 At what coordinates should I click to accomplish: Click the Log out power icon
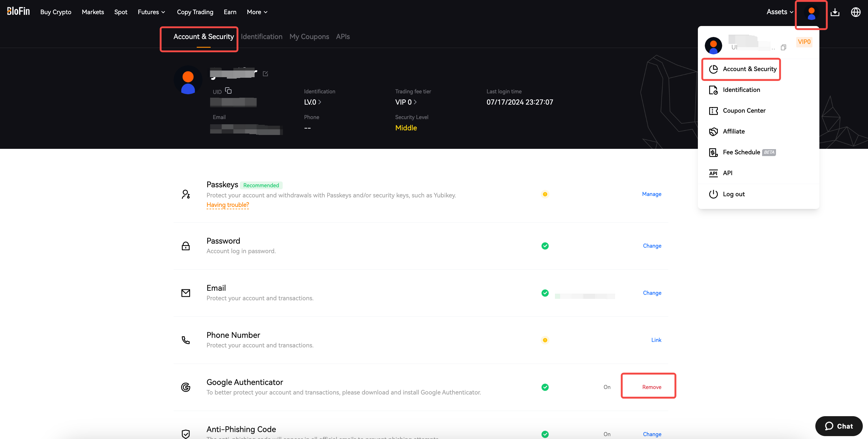click(x=713, y=194)
